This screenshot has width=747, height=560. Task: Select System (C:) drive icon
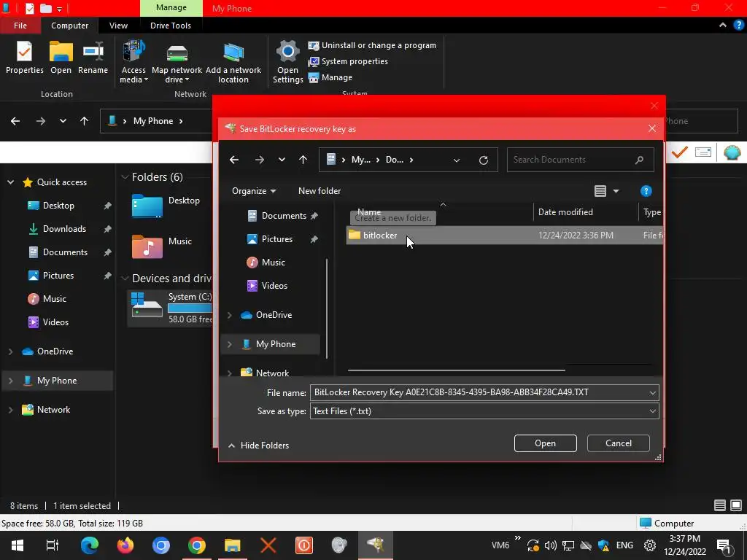pyautogui.click(x=147, y=306)
